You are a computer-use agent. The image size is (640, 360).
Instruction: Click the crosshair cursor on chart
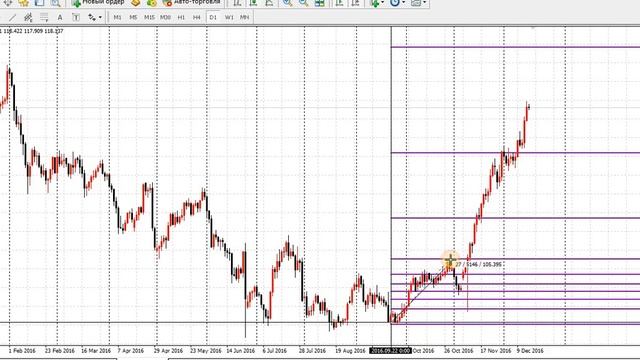pos(450,260)
